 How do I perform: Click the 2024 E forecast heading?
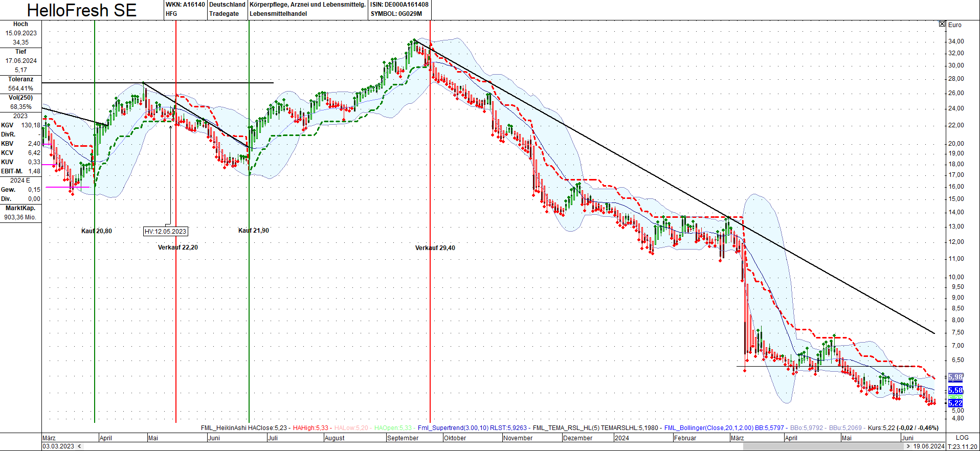[20, 181]
